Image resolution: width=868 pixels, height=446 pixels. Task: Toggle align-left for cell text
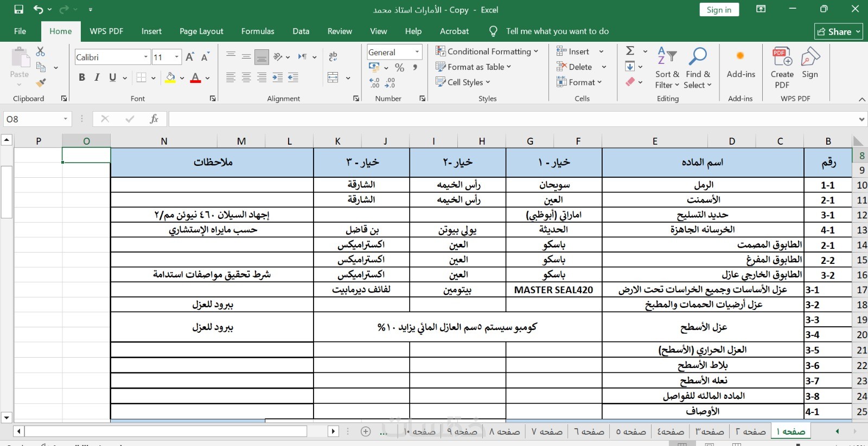[x=231, y=77]
